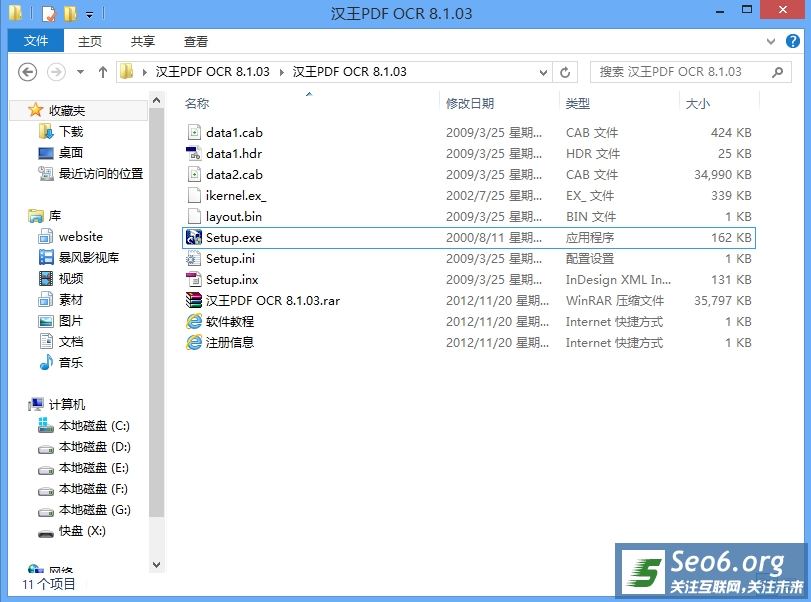
Task: Open the address bar history dropdown
Action: [543, 72]
